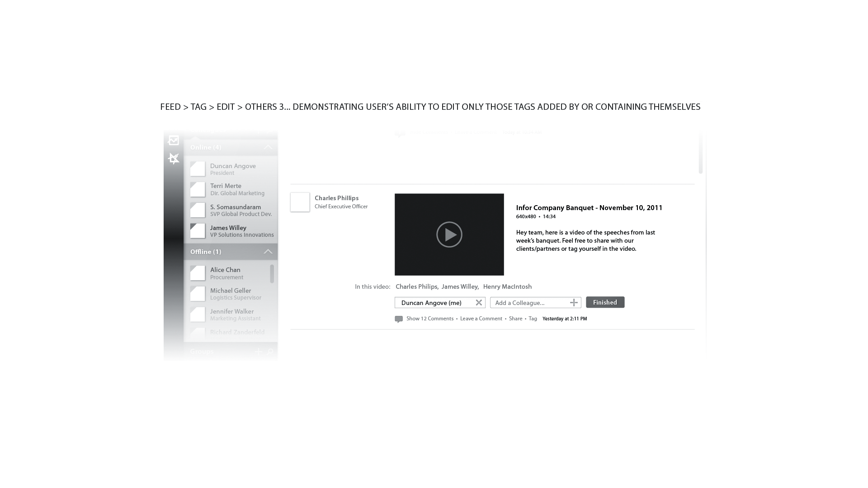Search groups with the magnifier icon
Viewport: 868px width, 488px height.
pos(270,352)
